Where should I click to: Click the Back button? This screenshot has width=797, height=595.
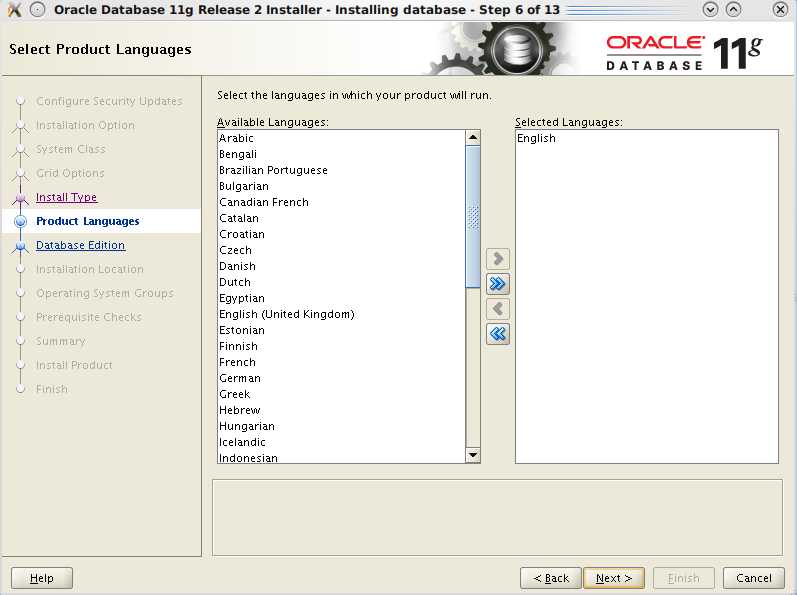(x=550, y=578)
